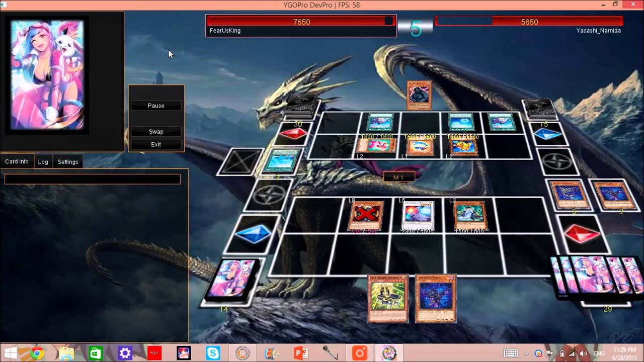644x362 pixels.
Task: Select opponent's 1800/1800 monster
Action: coord(376,146)
